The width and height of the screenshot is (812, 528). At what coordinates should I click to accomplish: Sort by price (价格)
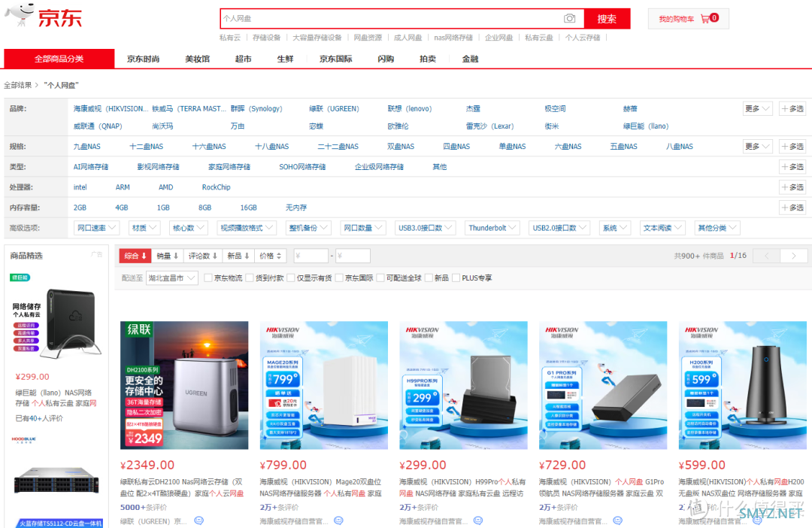point(271,256)
